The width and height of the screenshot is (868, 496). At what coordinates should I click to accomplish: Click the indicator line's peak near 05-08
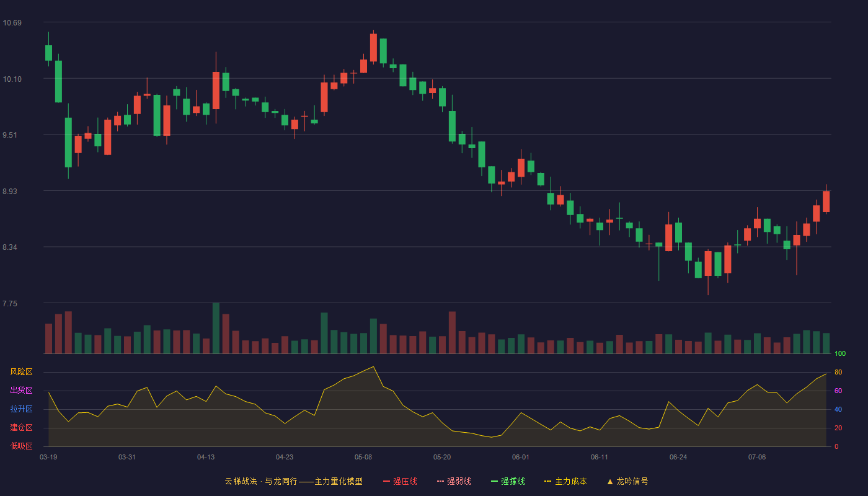pyautogui.click(x=373, y=366)
